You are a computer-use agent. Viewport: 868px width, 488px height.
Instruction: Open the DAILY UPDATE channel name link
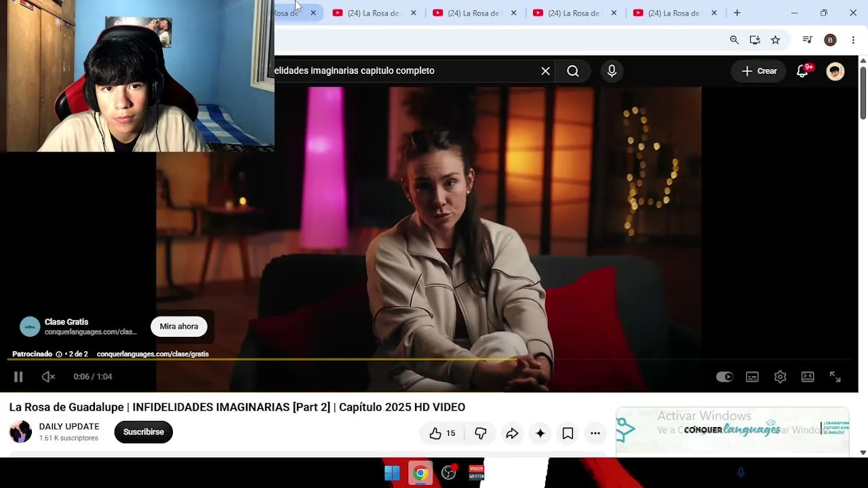(69, 426)
